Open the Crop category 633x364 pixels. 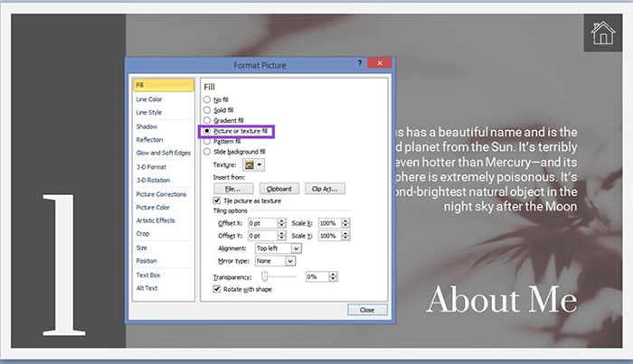tap(143, 234)
